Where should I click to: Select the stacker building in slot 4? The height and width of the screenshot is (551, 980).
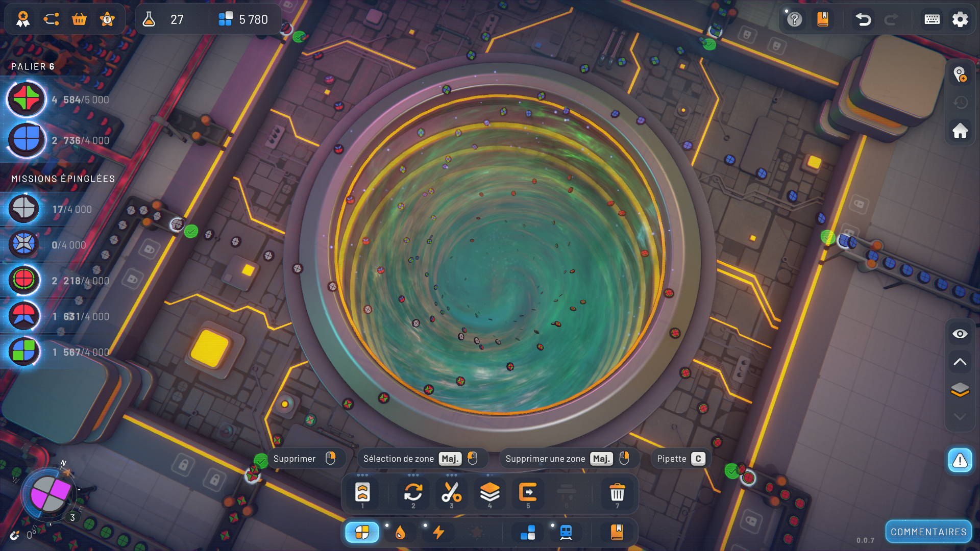click(489, 492)
